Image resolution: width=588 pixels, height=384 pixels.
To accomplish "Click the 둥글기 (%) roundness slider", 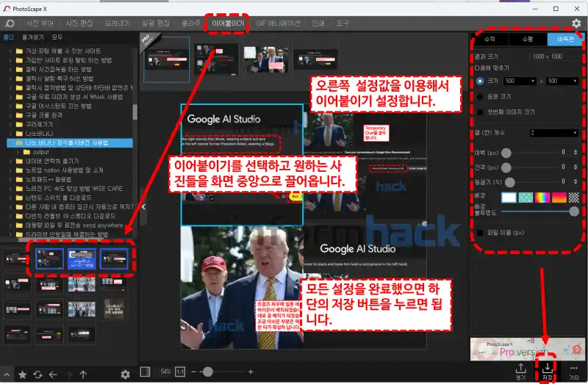I will click(x=528, y=182).
